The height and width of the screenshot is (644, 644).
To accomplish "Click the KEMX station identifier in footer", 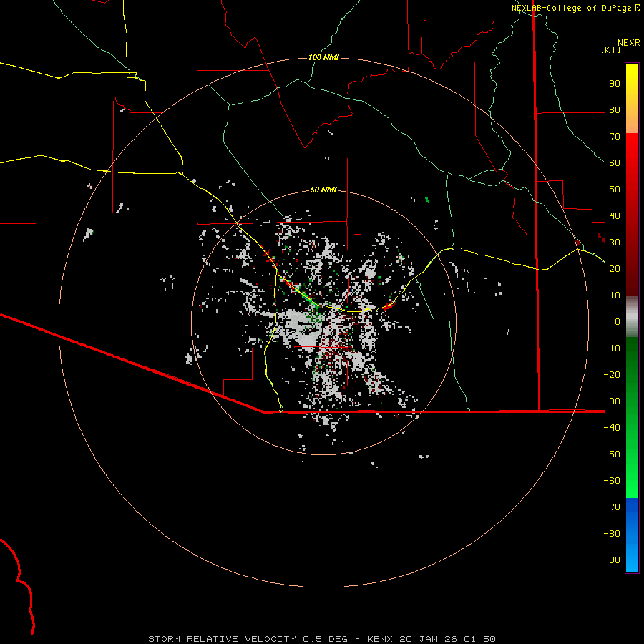I will [380, 639].
